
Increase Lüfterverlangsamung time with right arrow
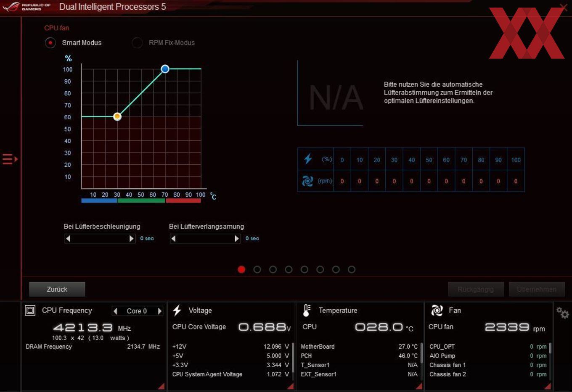pyautogui.click(x=237, y=239)
